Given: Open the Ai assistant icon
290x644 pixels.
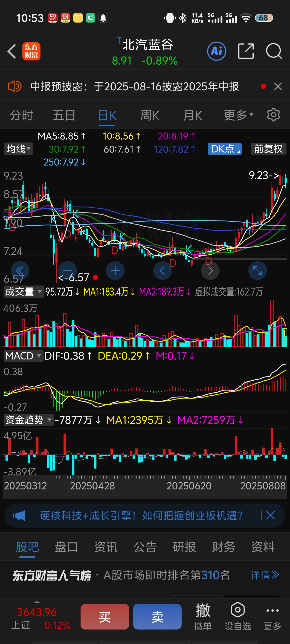Looking at the screenshot, I should click(x=217, y=51).
